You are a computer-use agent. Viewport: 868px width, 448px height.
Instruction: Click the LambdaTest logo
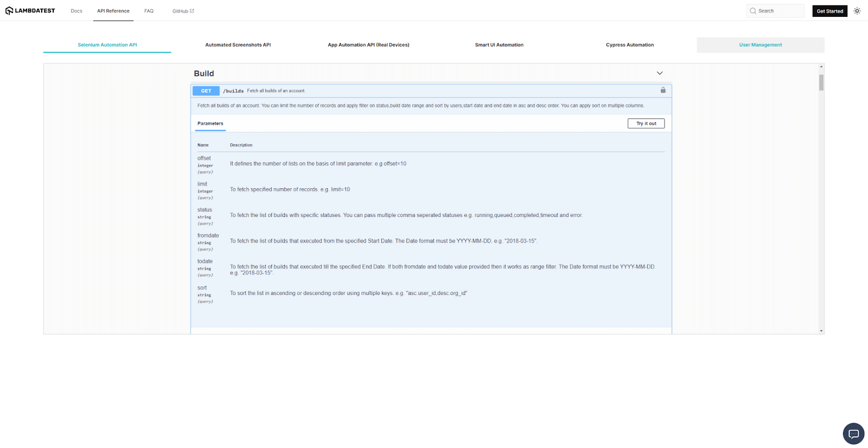coord(30,11)
